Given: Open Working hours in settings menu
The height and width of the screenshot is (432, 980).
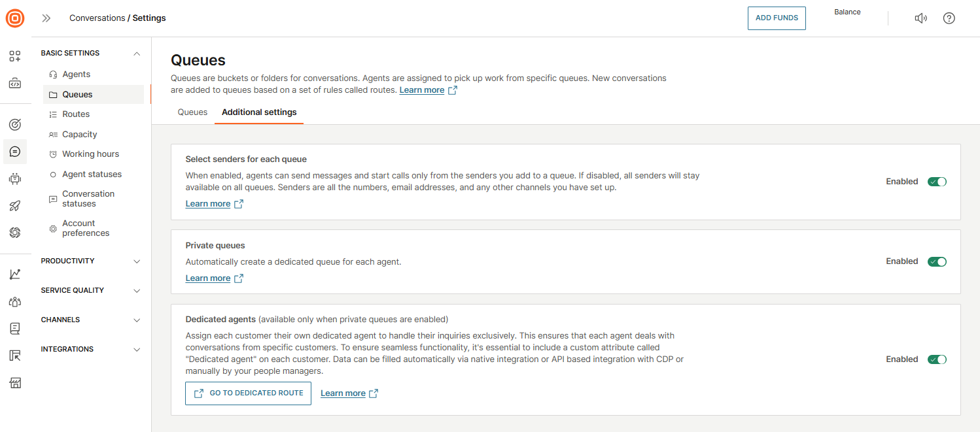Looking at the screenshot, I should click(x=90, y=154).
